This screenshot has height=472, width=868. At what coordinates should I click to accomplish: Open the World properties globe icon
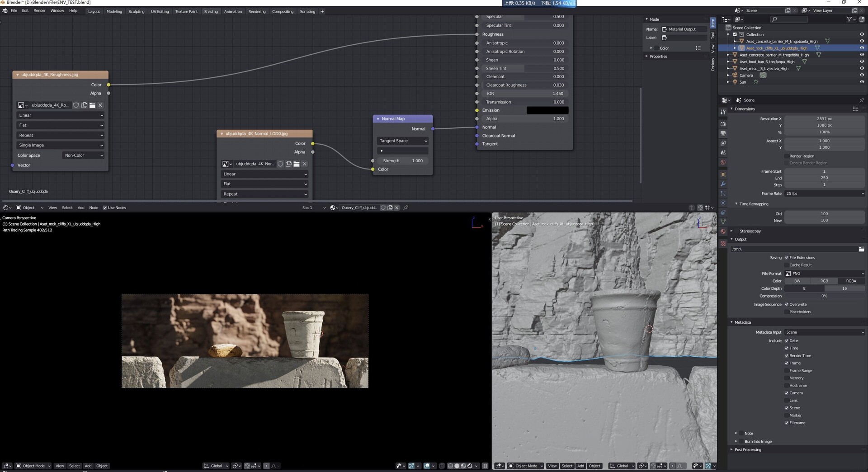click(x=723, y=162)
